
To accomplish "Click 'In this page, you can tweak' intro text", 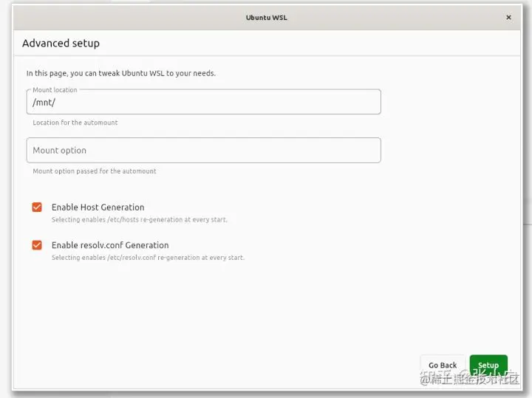I will 121,73.
